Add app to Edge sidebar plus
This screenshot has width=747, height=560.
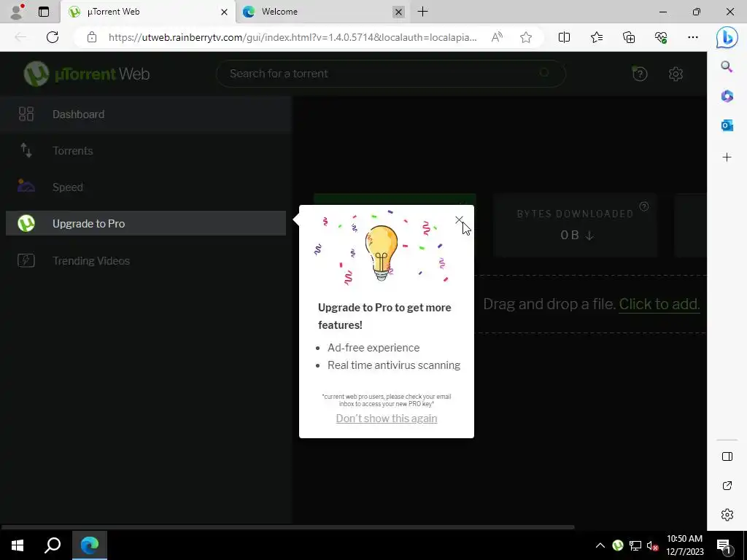pos(727,157)
